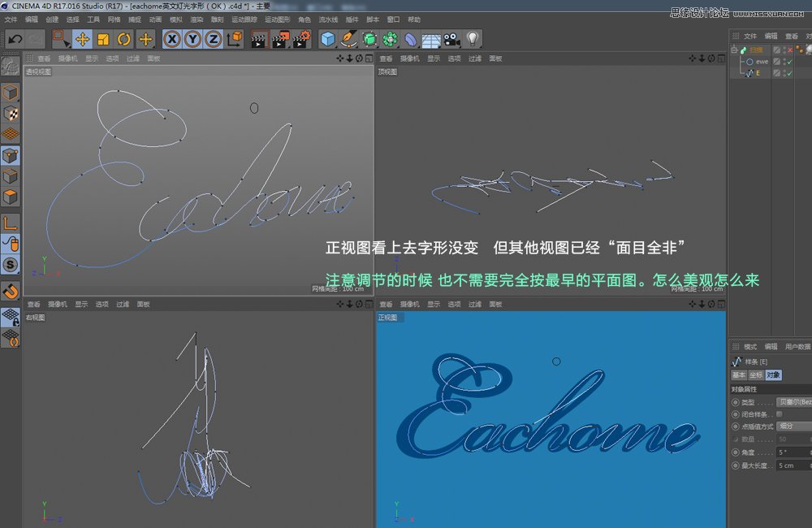Toggle the X axis lock

click(x=172, y=39)
